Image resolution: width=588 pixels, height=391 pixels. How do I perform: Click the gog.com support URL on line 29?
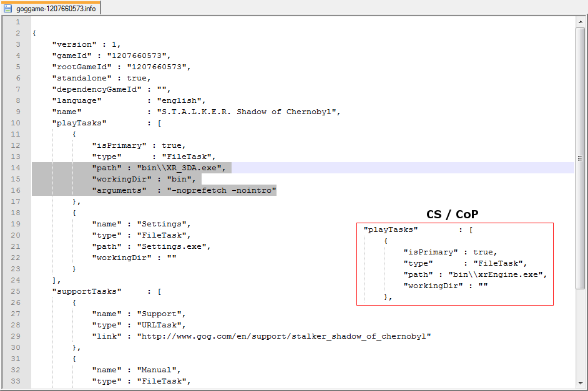click(x=284, y=336)
